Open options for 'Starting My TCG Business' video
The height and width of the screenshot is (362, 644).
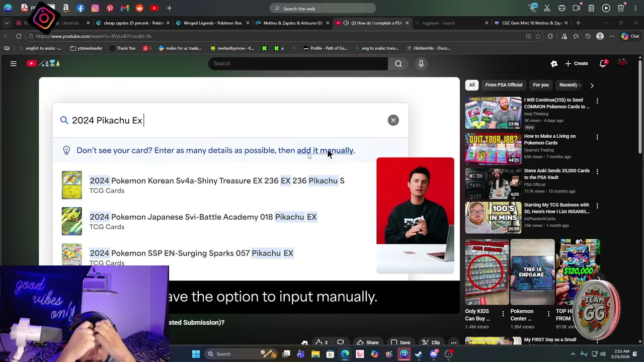(597, 206)
